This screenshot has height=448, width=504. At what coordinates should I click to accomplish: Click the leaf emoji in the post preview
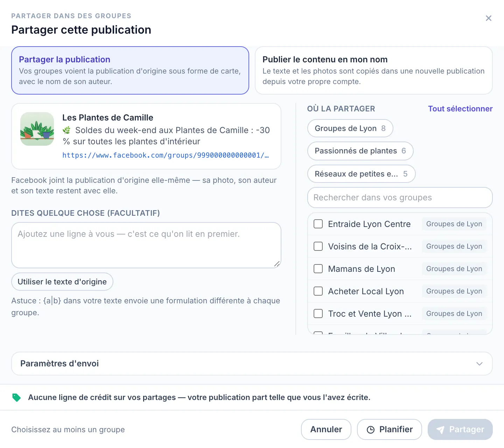point(66,130)
